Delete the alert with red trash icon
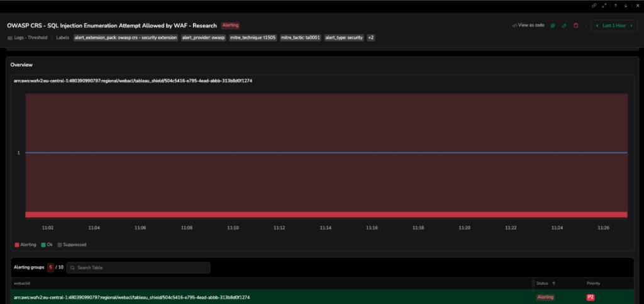Image resolution: width=644 pixels, height=304 pixels. pos(575,26)
